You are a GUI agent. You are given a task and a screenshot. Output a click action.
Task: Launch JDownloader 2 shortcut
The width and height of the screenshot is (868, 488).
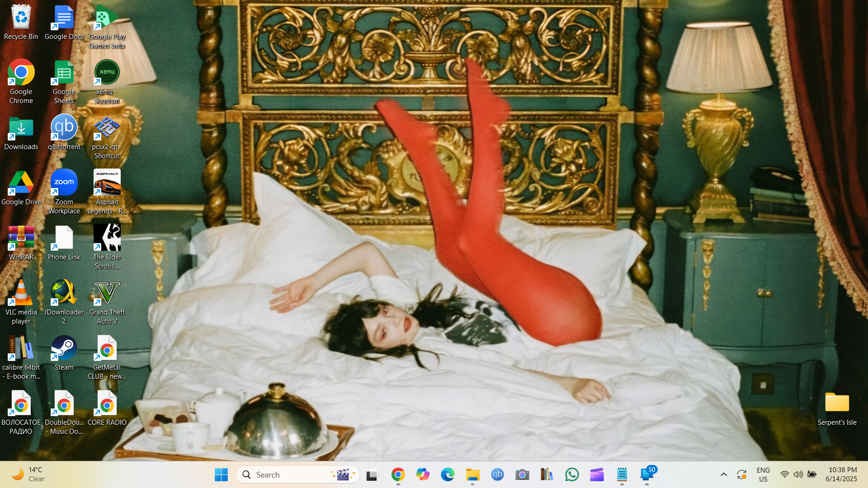[x=64, y=303]
